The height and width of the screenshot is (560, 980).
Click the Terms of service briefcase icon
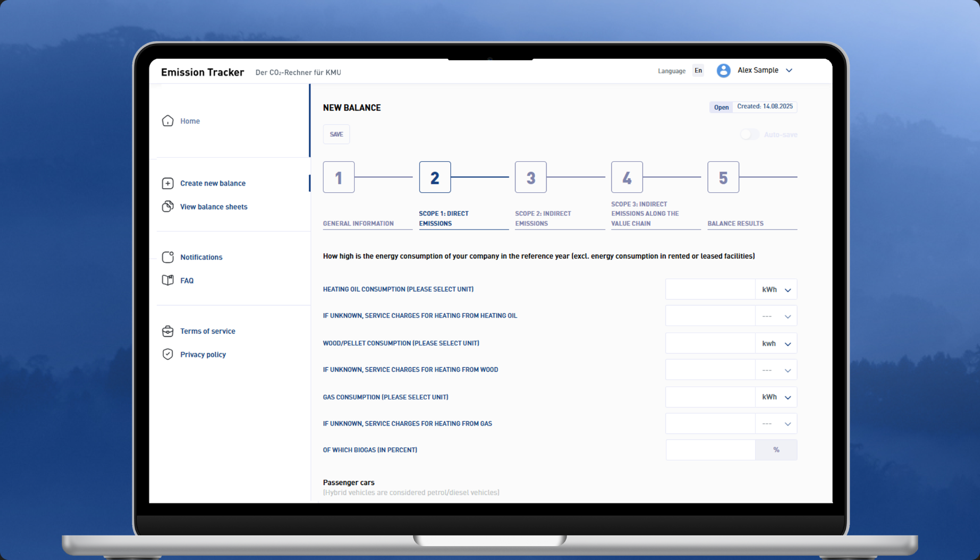168,331
